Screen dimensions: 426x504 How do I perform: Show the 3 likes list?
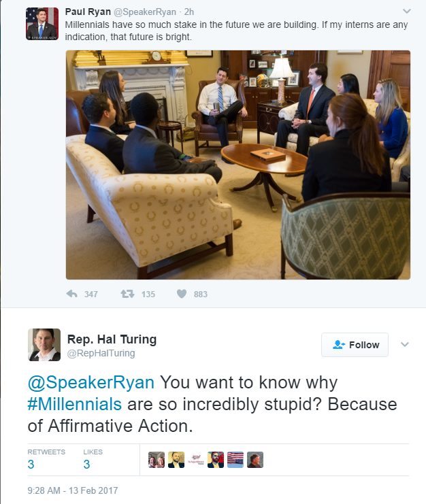[93, 459]
